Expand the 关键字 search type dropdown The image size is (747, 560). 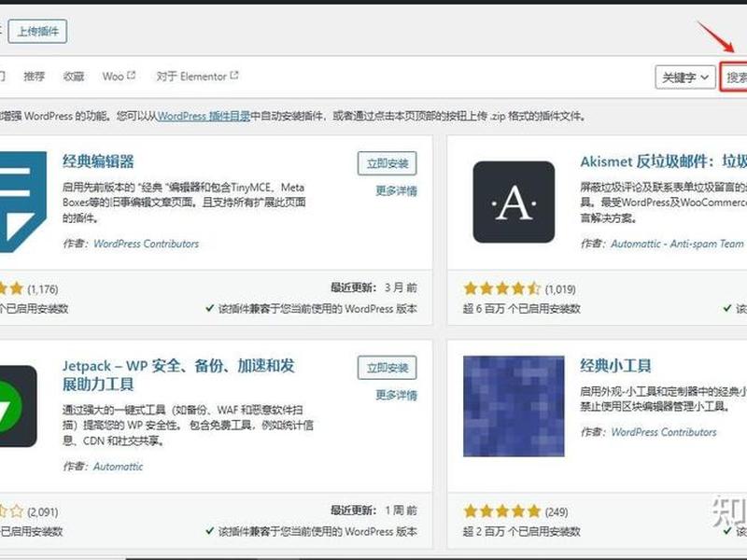[x=685, y=77]
